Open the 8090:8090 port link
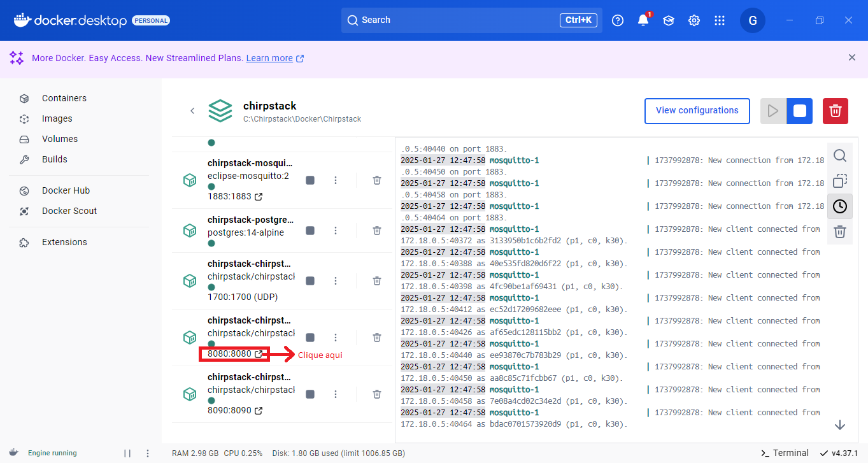The height and width of the screenshot is (463, 868). click(235, 411)
